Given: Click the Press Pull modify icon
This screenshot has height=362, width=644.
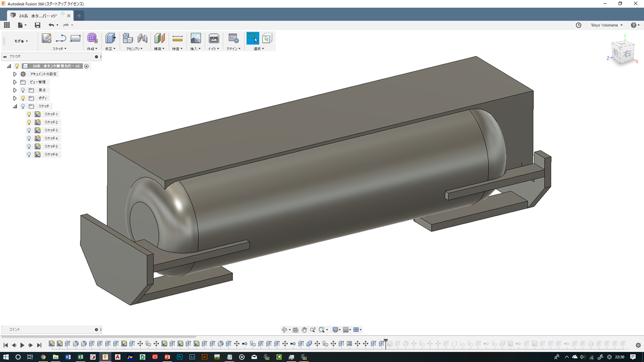Looking at the screenshot, I should pos(110,38).
